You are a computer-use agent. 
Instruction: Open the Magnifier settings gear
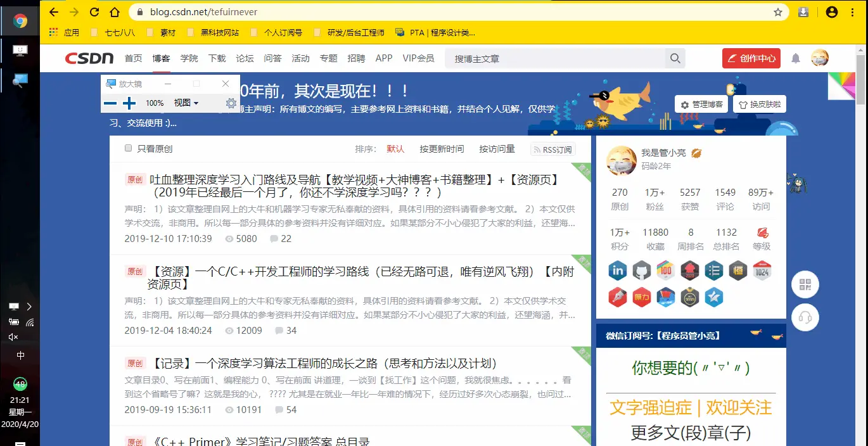pyautogui.click(x=231, y=103)
